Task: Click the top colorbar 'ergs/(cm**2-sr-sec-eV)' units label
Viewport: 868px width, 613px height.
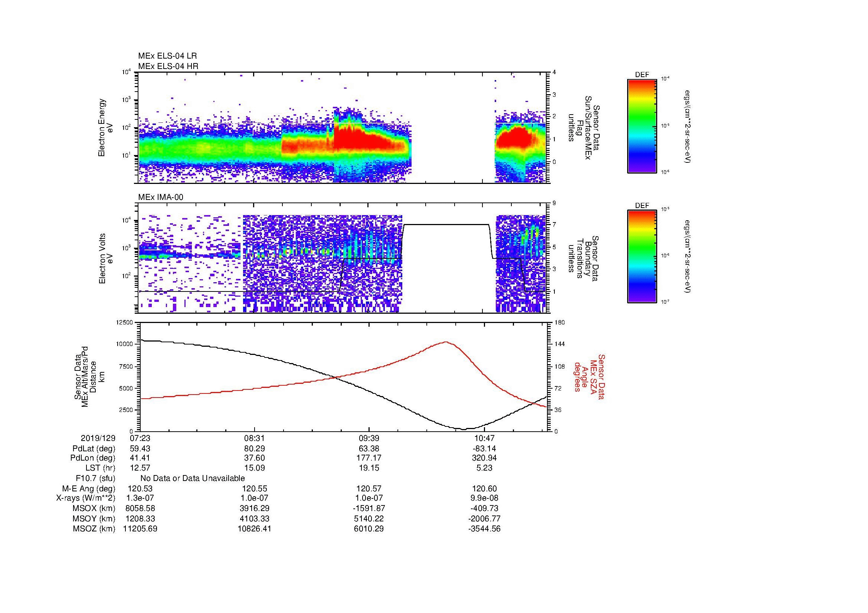Action: click(x=687, y=126)
